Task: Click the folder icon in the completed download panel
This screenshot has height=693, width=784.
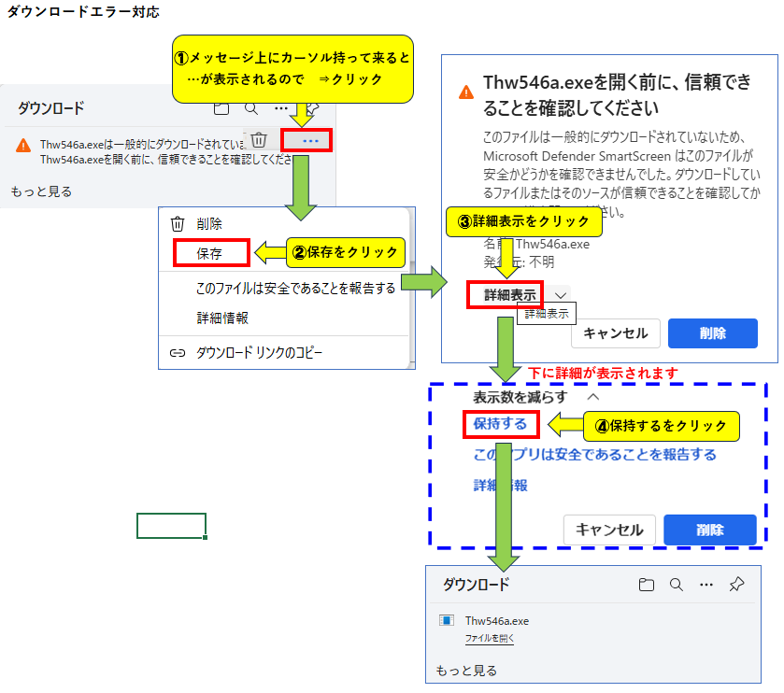Action: click(x=646, y=585)
